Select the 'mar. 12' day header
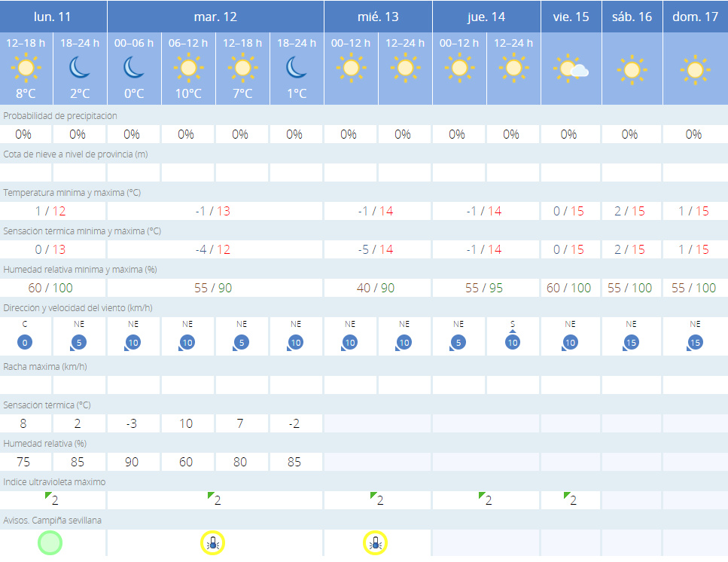The image size is (728, 562). (x=215, y=17)
